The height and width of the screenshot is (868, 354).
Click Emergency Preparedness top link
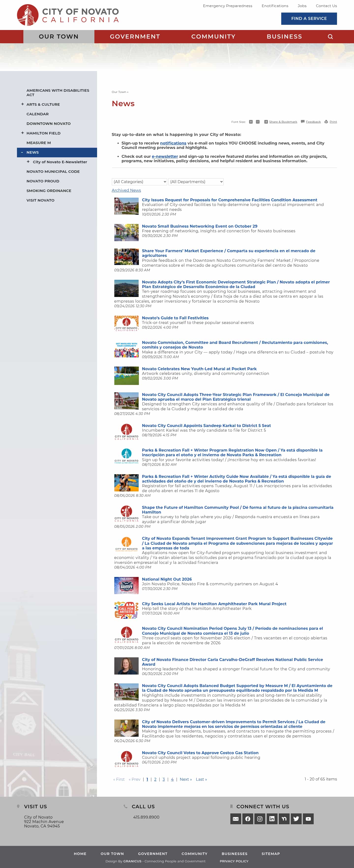(x=227, y=6)
